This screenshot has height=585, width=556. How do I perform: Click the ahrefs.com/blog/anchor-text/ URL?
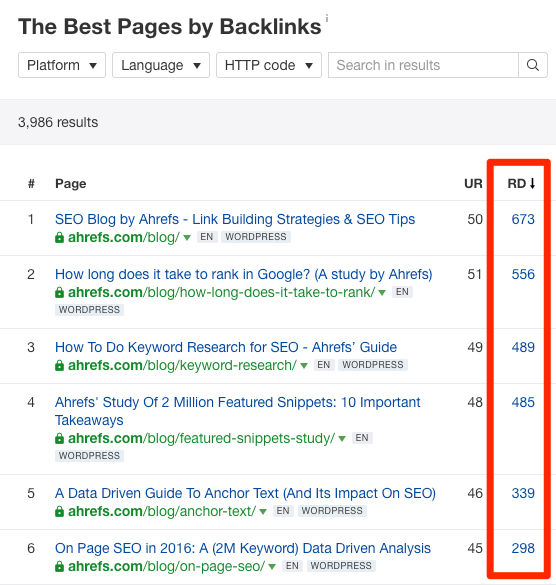point(162,511)
